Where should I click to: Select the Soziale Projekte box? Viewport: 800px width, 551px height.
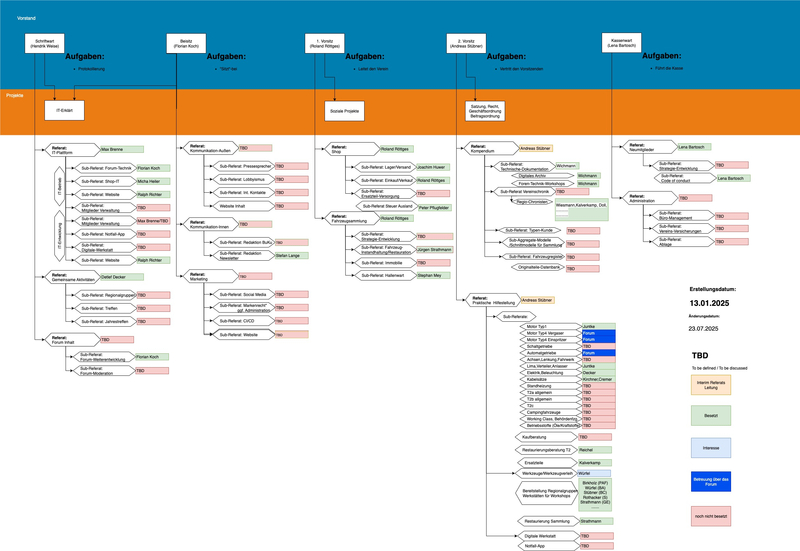click(344, 111)
